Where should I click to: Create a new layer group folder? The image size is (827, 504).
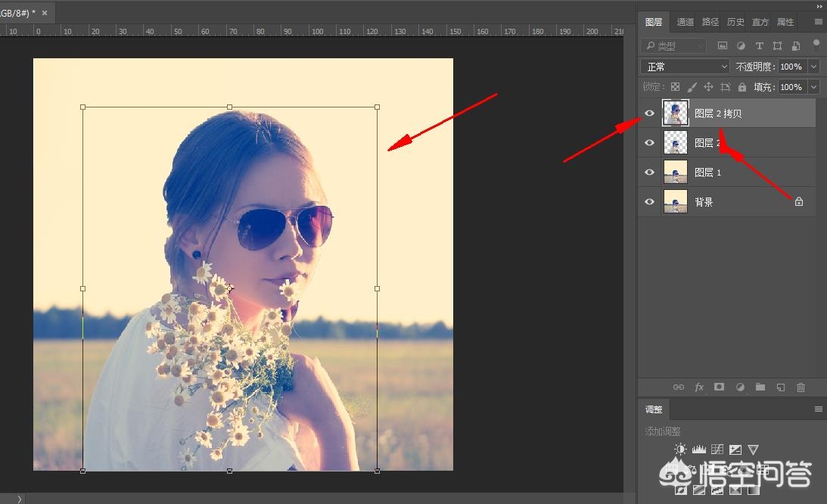760,387
